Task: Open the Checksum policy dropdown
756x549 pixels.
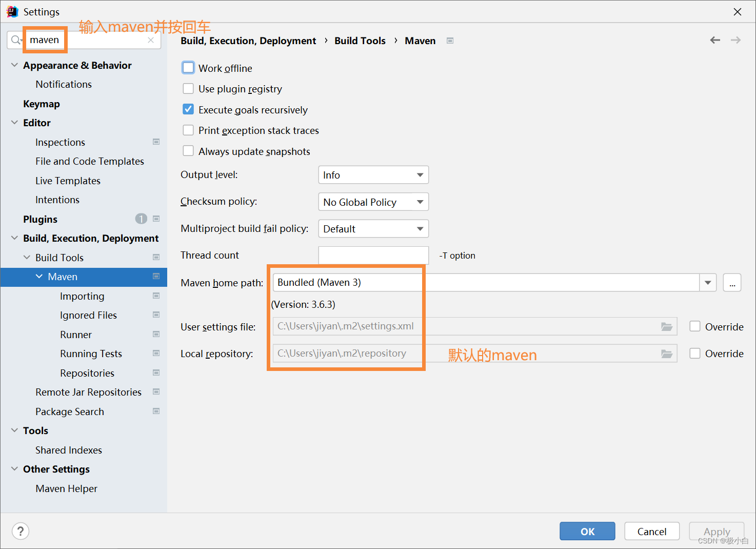Action: [x=373, y=202]
